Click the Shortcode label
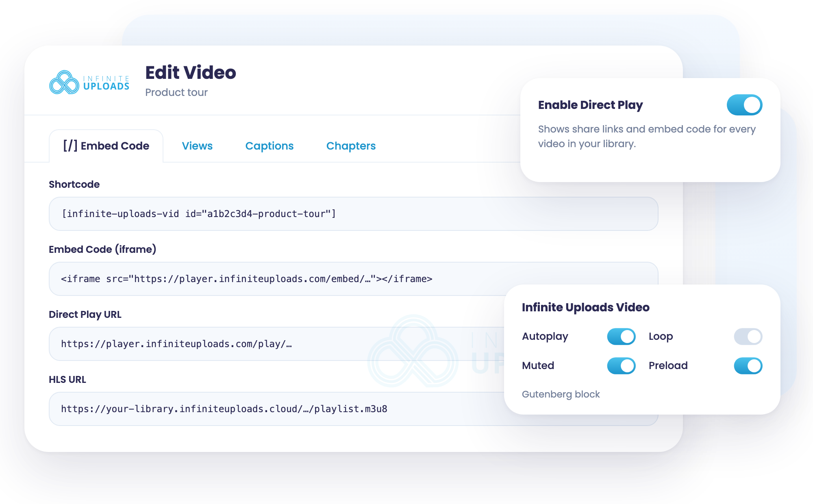The height and width of the screenshot is (504, 813). click(x=74, y=185)
